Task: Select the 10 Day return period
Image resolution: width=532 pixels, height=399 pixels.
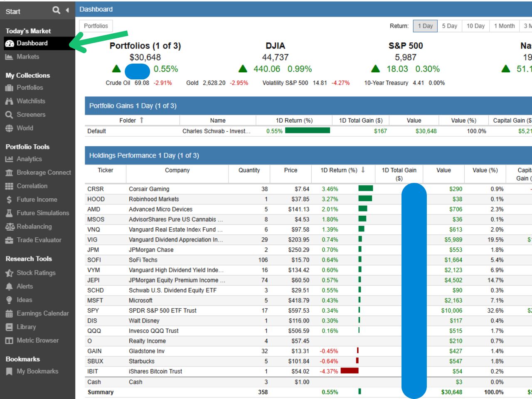Action: [x=475, y=26]
